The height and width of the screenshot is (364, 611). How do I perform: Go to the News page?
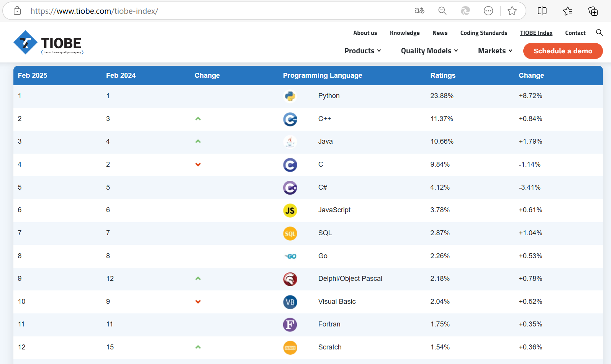coord(440,33)
